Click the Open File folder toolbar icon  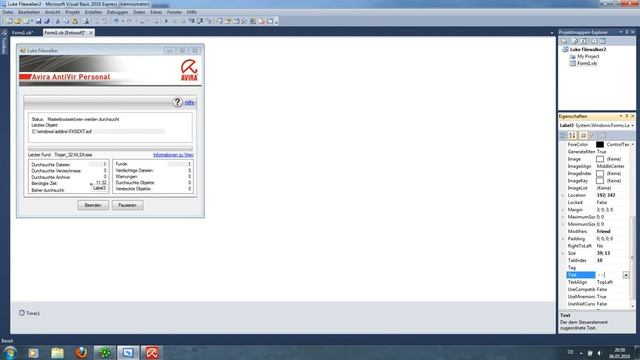(18, 21)
